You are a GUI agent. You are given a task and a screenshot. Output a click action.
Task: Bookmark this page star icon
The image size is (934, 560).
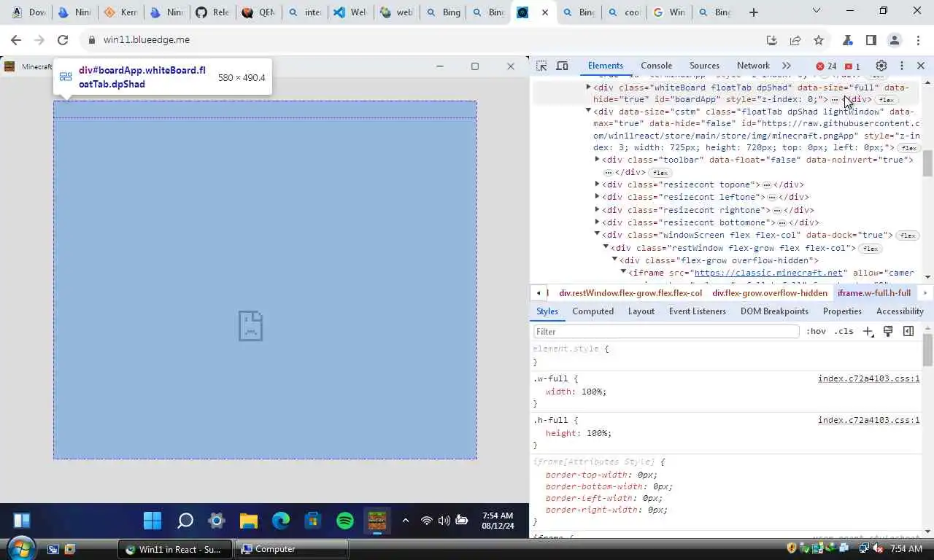819,40
